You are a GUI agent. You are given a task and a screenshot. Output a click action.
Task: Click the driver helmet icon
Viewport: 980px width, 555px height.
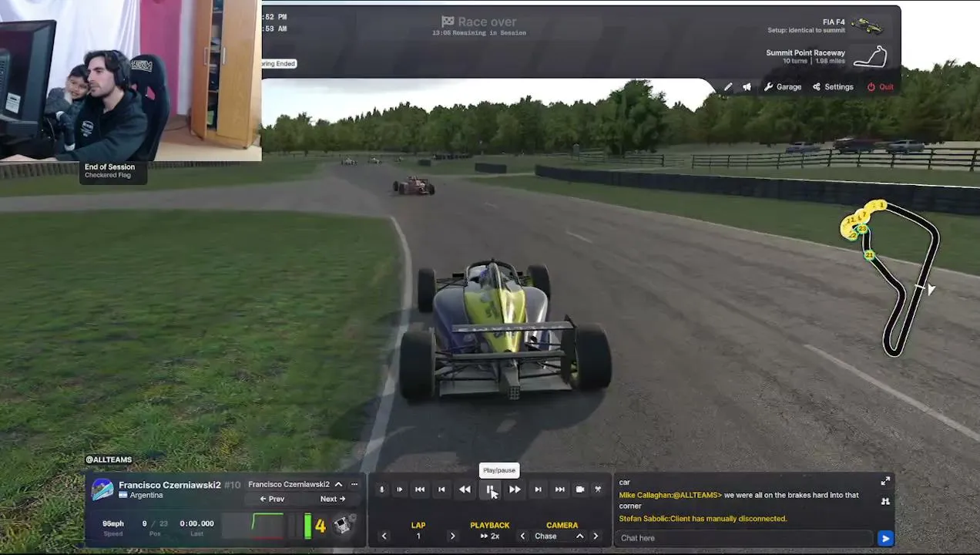[x=102, y=489]
